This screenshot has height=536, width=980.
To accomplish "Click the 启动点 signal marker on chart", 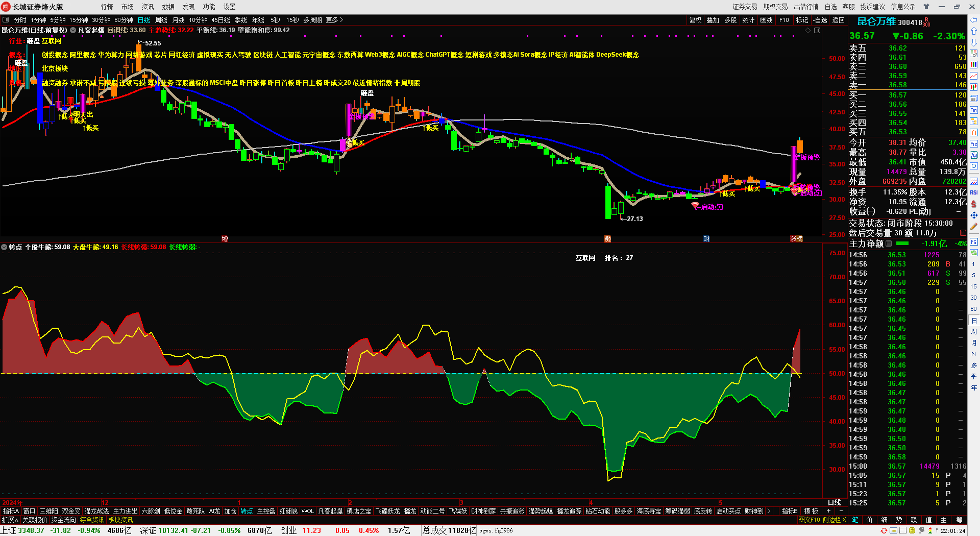I will tap(708, 206).
